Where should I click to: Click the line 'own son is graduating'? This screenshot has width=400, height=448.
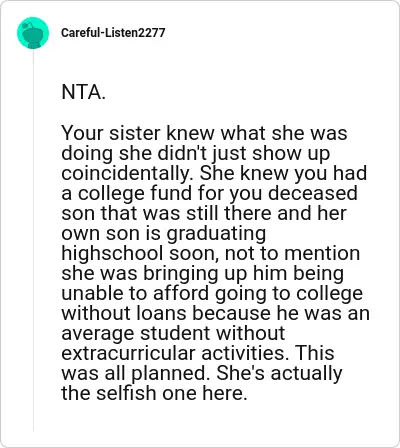click(164, 233)
